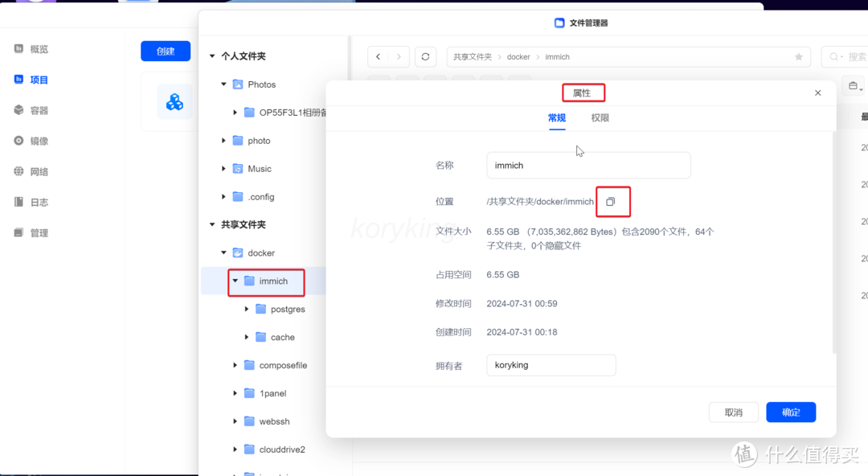Open the Photos folder icon in tree
The height and width of the screenshot is (476, 868).
(x=238, y=84)
